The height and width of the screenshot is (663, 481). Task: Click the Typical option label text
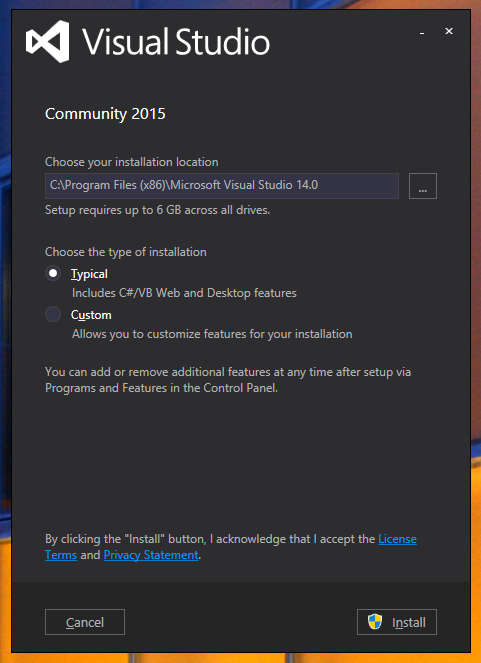[89, 274]
